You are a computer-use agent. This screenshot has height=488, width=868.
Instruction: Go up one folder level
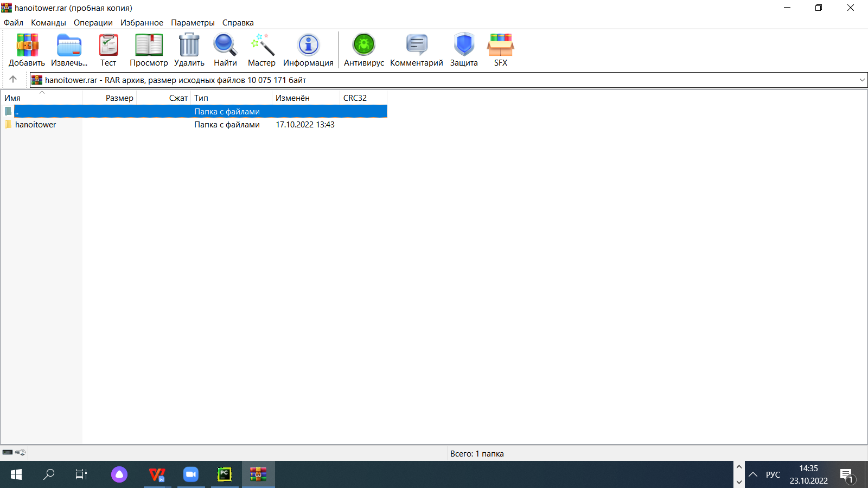coord(13,80)
